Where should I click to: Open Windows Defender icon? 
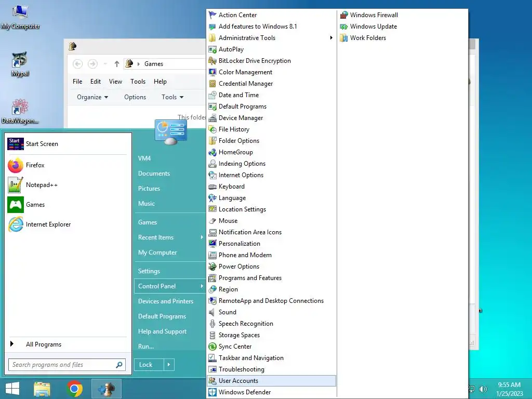click(212, 392)
